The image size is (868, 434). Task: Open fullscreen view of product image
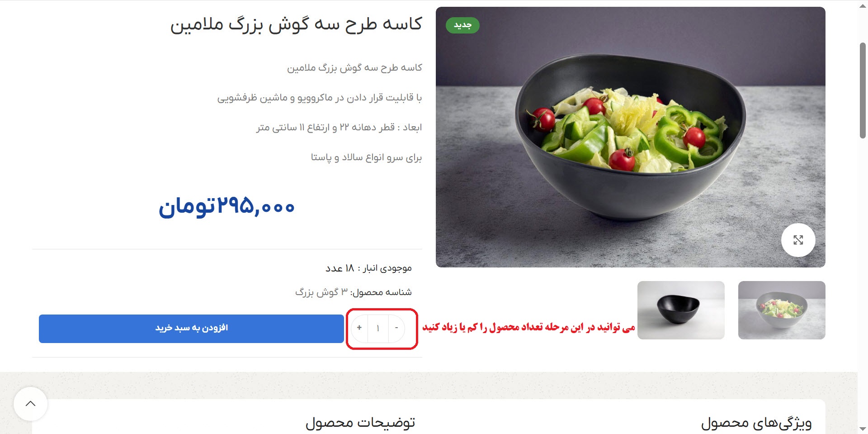point(798,240)
